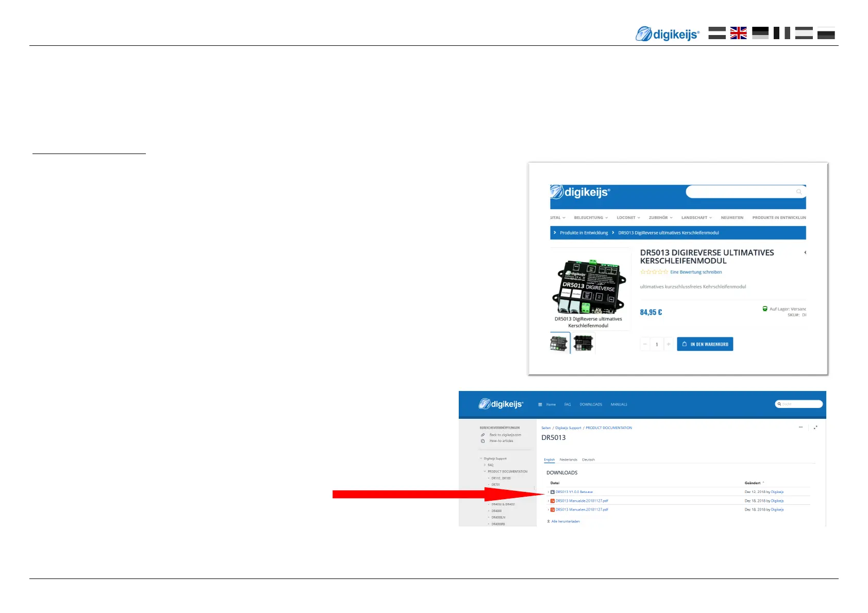Click the shopping bag icon on the Warenkorb button

click(685, 344)
